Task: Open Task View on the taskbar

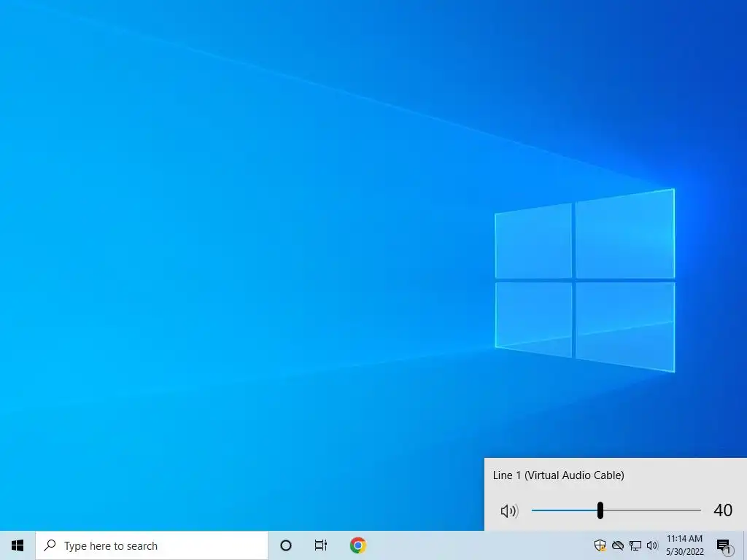Action: coord(321,545)
